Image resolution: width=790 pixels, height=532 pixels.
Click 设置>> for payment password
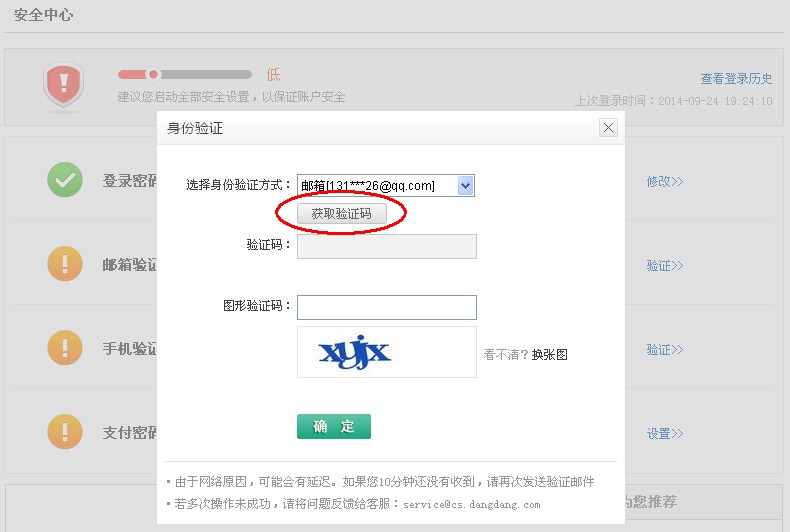[664, 434]
